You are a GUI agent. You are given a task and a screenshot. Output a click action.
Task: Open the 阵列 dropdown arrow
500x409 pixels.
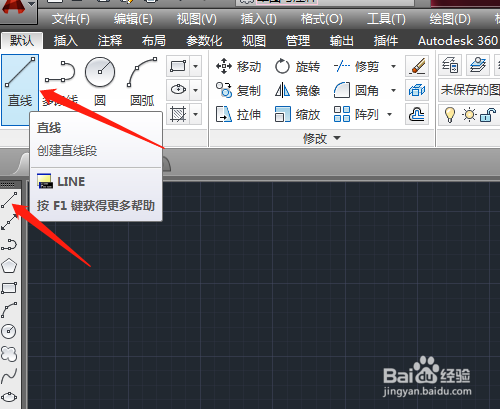coord(389,114)
